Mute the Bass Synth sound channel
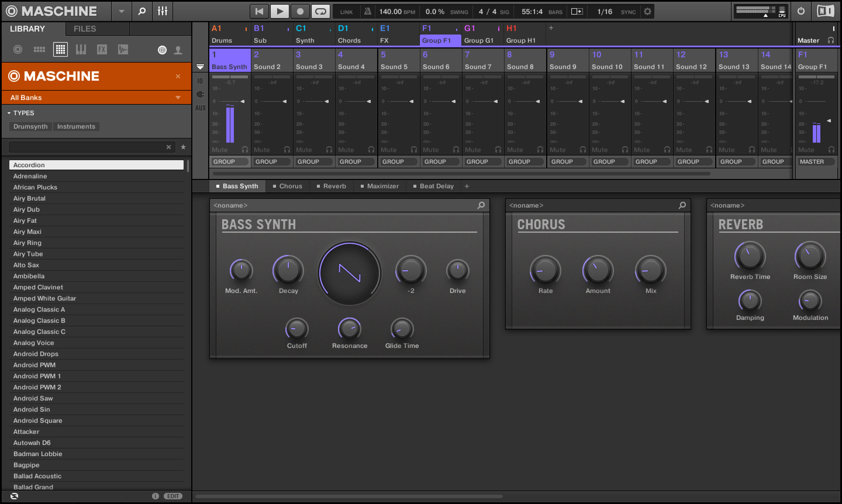The width and height of the screenshot is (842, 504). tap(219, 149)
